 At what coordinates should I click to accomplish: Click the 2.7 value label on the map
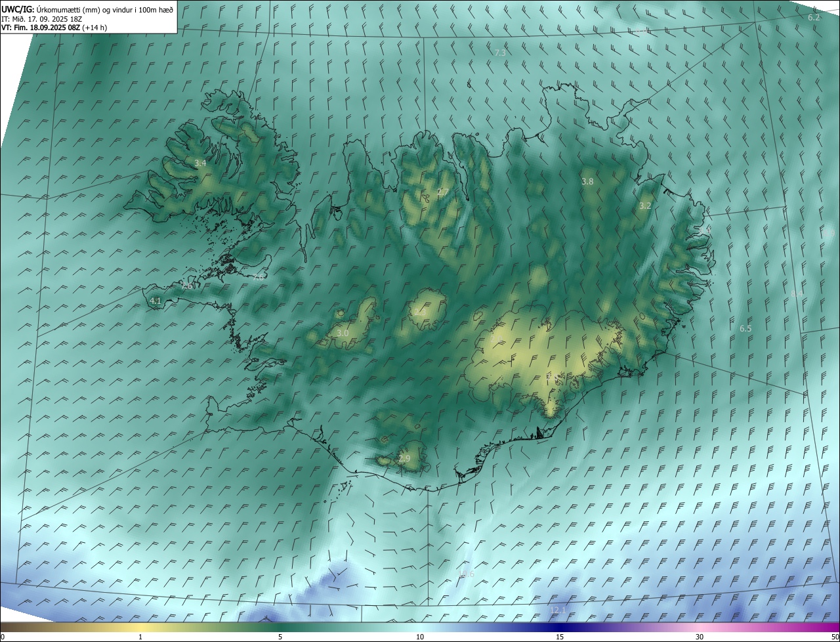click(x=443, y=192)
